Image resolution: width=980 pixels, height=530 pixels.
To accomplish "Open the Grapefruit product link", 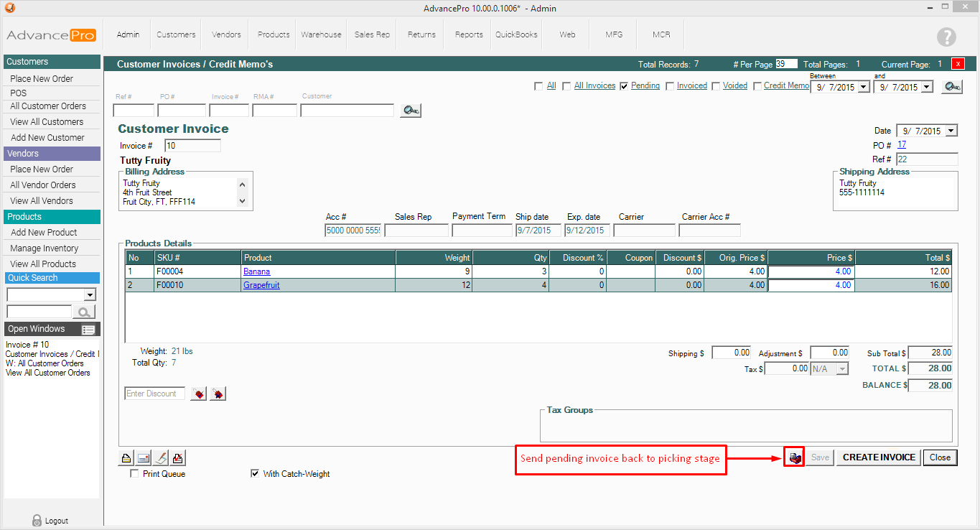I will click(261, 285).
